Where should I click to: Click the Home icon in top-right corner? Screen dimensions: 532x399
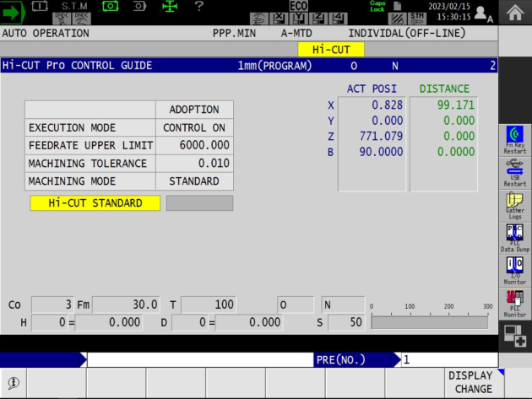click(x=514, y=12)
